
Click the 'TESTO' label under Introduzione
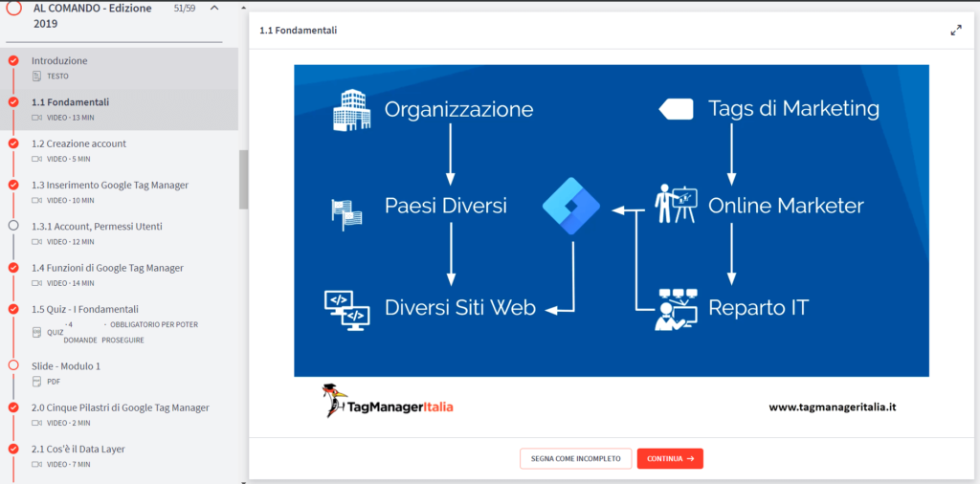coord(57,77)
